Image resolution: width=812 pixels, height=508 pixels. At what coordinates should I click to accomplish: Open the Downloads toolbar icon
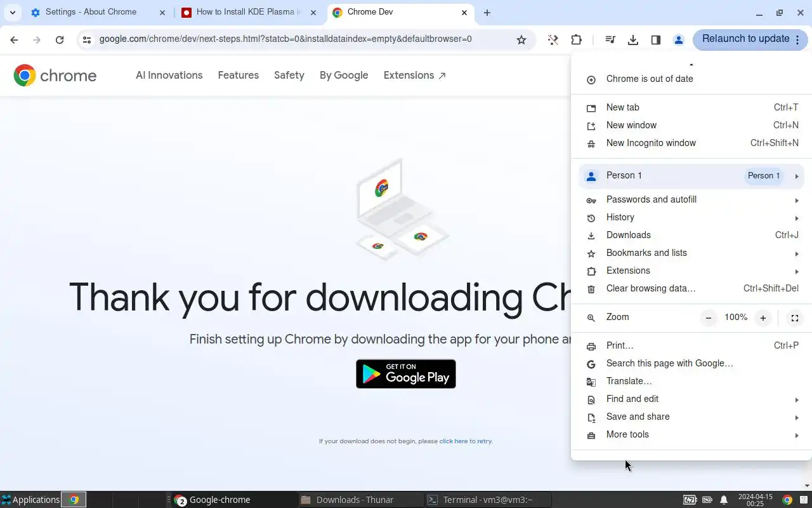[633, 40]
